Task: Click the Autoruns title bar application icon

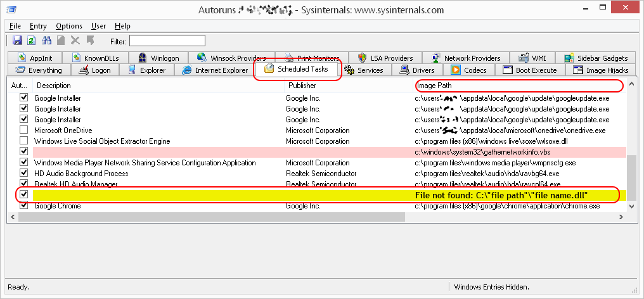Action: [12, 9]
